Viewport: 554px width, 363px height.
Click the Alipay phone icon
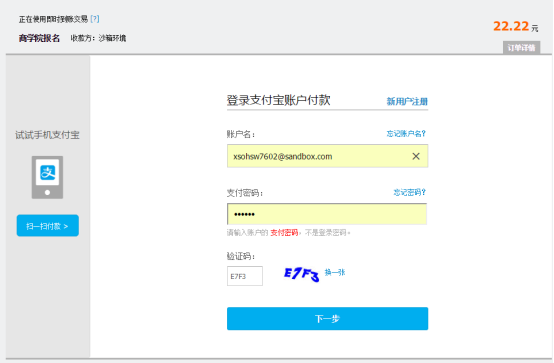click(47, 177)
